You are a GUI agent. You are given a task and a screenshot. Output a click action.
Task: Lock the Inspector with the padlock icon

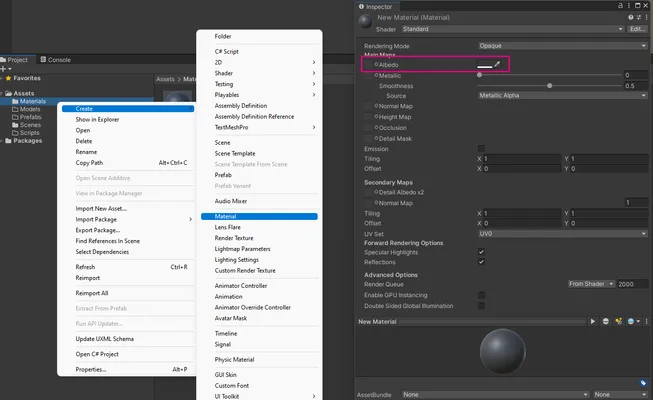tap(621, 5)
